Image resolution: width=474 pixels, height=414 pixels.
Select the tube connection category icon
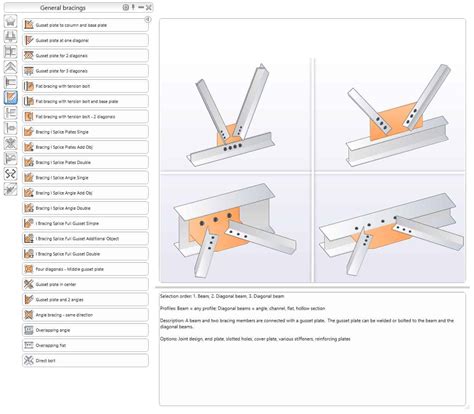(10, 128)
